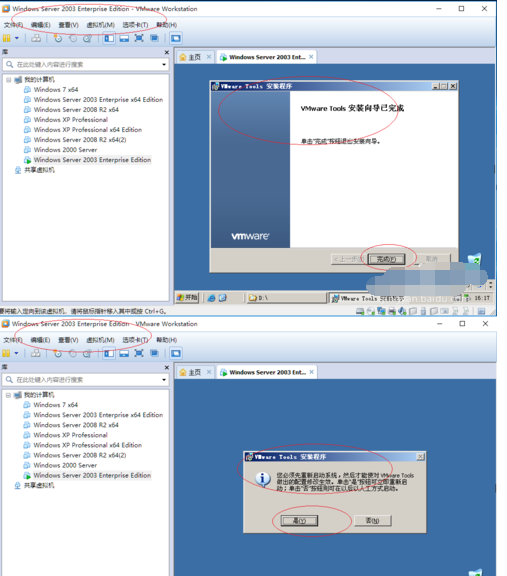The width and height of the screenshot is (507, 576).
Task: Toggle thumbnail bar in the wizard-completed window
Action: coord(124,38)
